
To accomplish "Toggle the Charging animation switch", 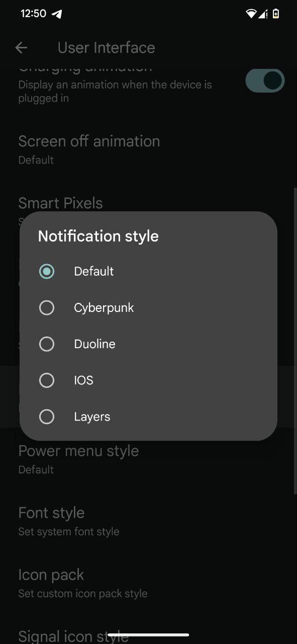I will point(265,81).
